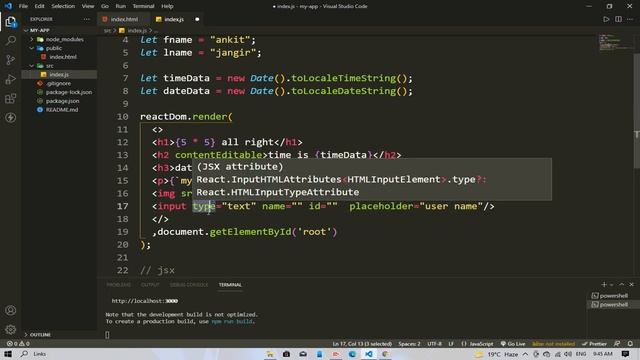The image size is (640, 360).
Task: Open the Run and Debug view
Action: (x=11, y=79)
